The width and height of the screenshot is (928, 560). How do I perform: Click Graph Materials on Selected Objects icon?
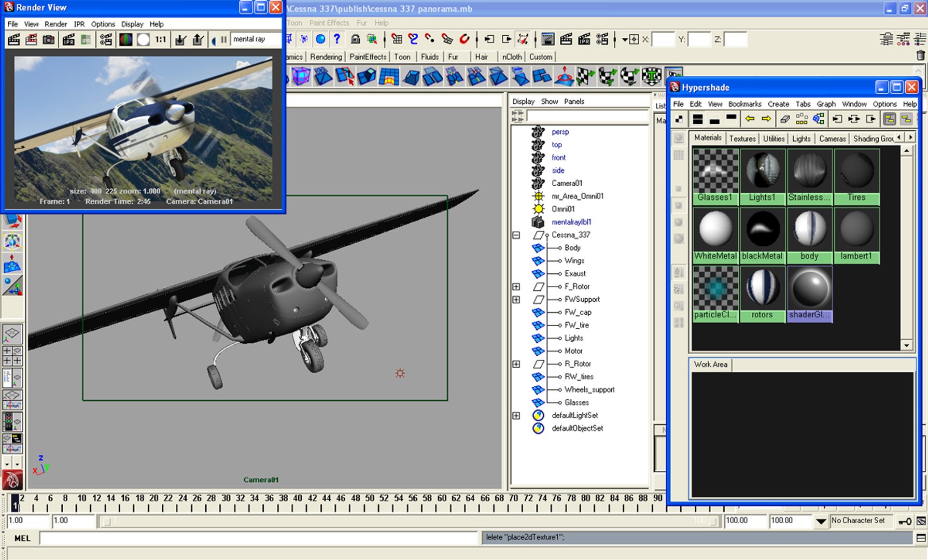point(819,119)
